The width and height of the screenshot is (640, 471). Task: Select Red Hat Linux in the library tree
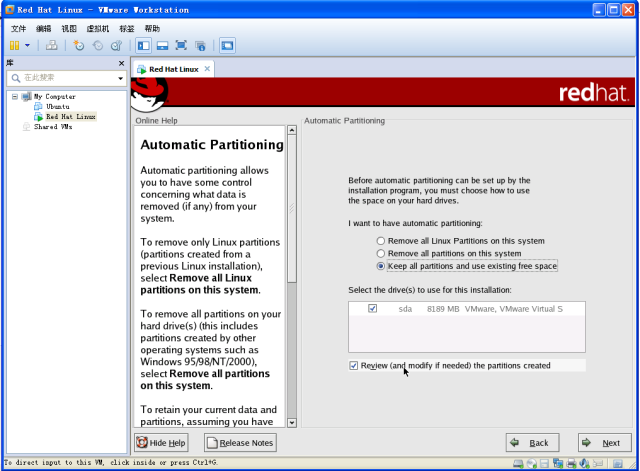[x=71, y=117]
